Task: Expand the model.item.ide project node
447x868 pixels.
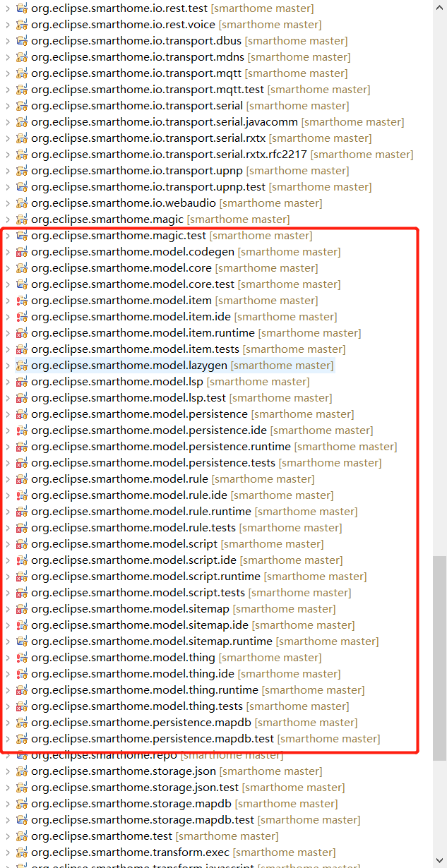Action: [x=8, y=317]
